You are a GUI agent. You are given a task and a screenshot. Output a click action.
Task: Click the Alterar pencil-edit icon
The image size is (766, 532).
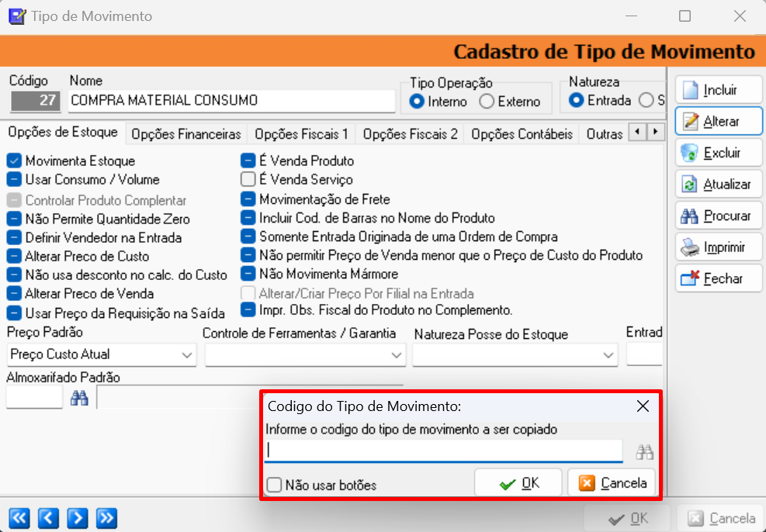coord(691,122)
